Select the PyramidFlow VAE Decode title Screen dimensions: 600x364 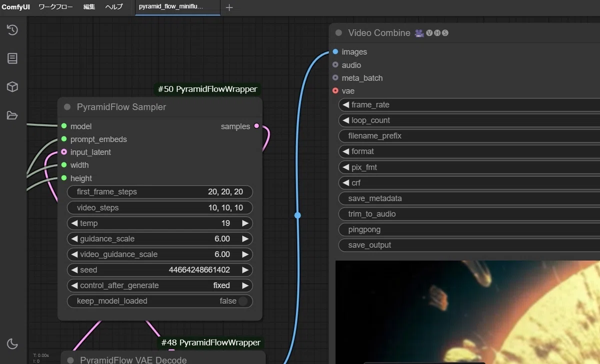133,360
